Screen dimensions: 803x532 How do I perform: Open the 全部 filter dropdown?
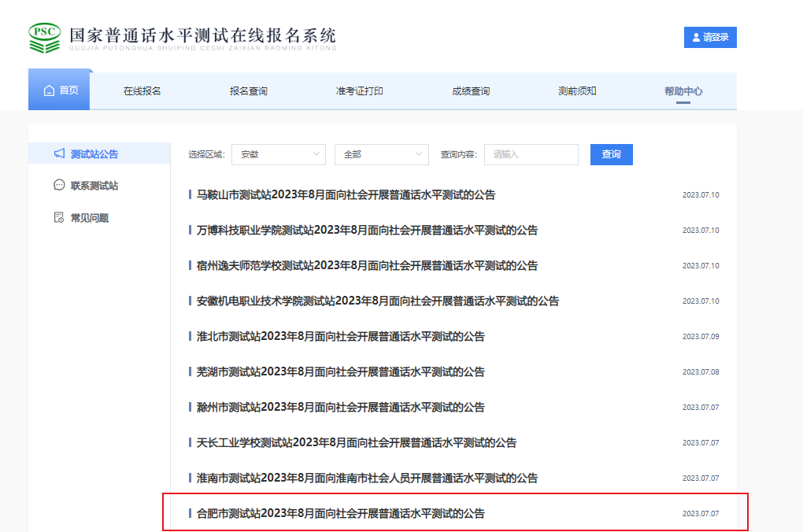point(381,154)
